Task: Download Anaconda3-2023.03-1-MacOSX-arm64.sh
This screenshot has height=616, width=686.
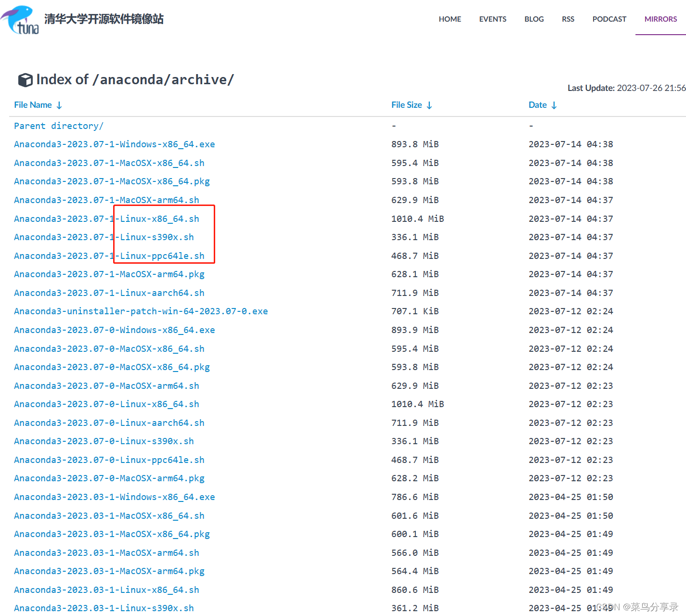Action: 106,553
